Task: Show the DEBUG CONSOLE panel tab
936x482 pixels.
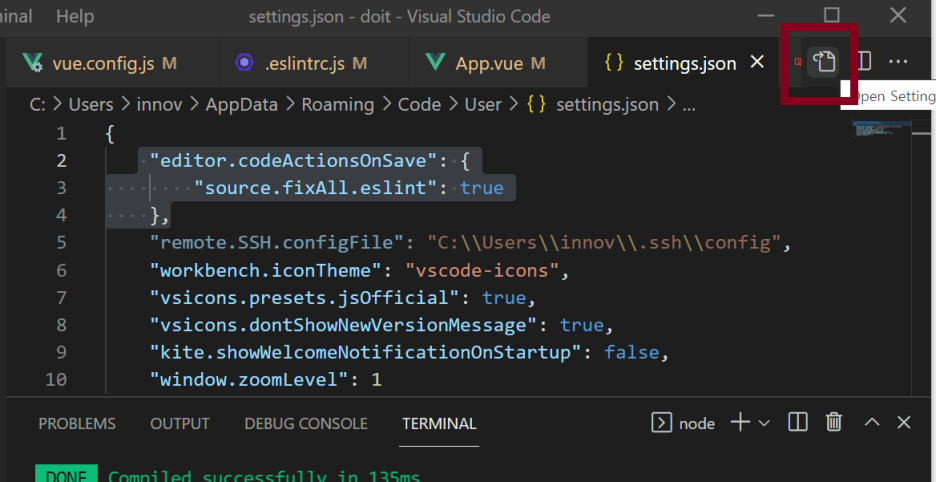Action: pyautogui.click(x=306, y=424)
